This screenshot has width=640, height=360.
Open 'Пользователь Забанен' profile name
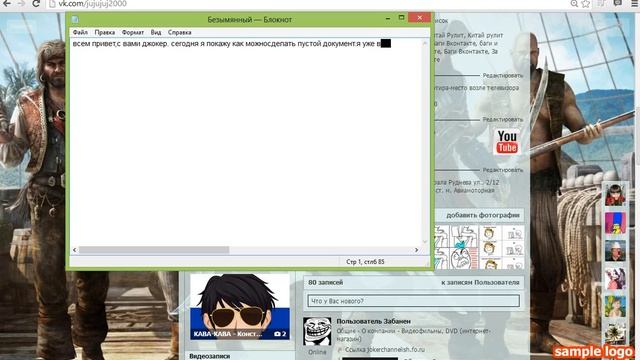click(373, 321)
